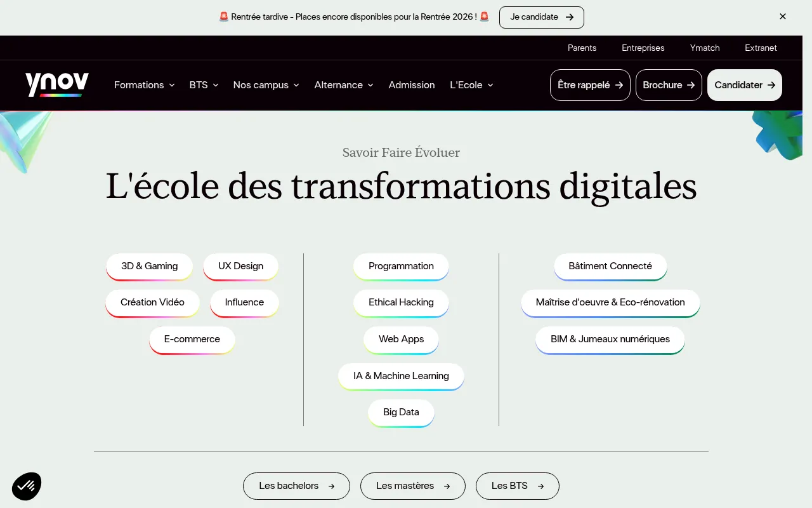Expand the Nos campus menu
This screenshot has height=508, width=812.
click(x=266, y=85)
